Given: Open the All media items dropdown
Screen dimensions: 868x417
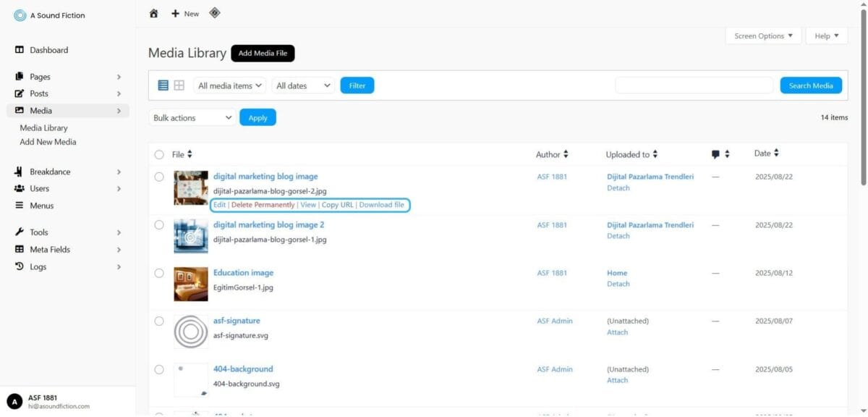Looking at the screenshot, I should click(229, 85).
